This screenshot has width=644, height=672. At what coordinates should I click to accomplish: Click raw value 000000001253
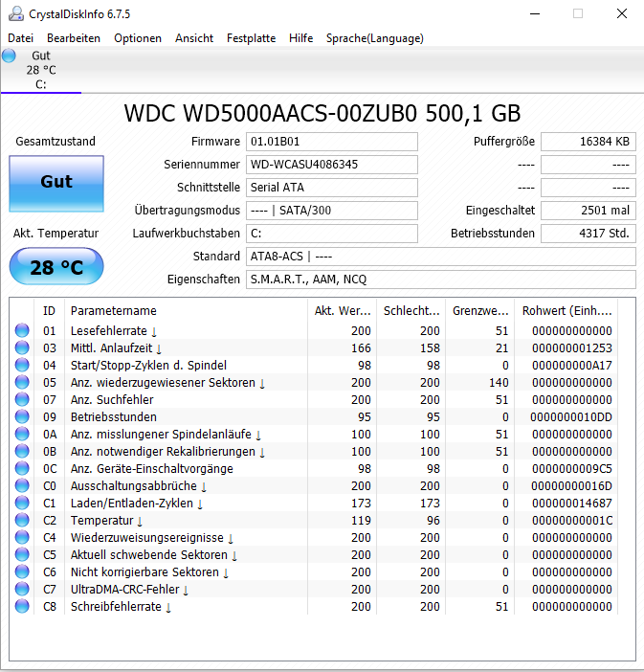(x=572, y=348)
